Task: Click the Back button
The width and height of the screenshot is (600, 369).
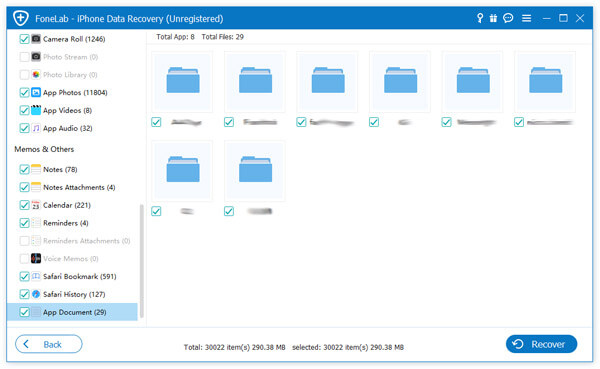Action: click(x=49, y=344)
